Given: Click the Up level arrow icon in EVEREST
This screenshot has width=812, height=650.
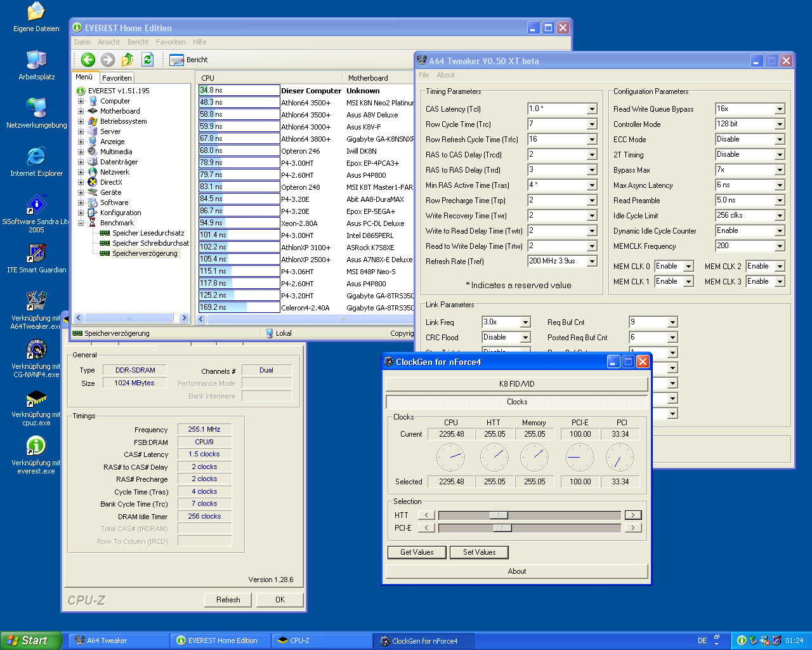Looking at the screenshot, I should (128, 60).
